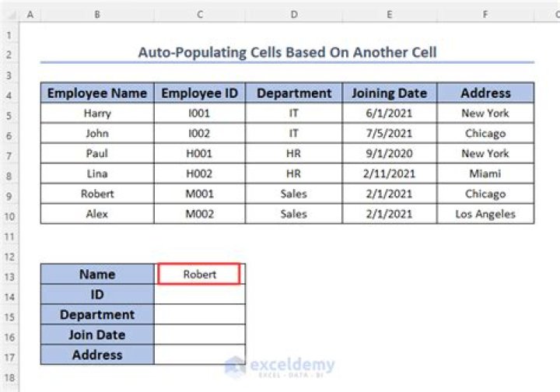
Task: Select column C header
Action: click(x=200, y=14)
